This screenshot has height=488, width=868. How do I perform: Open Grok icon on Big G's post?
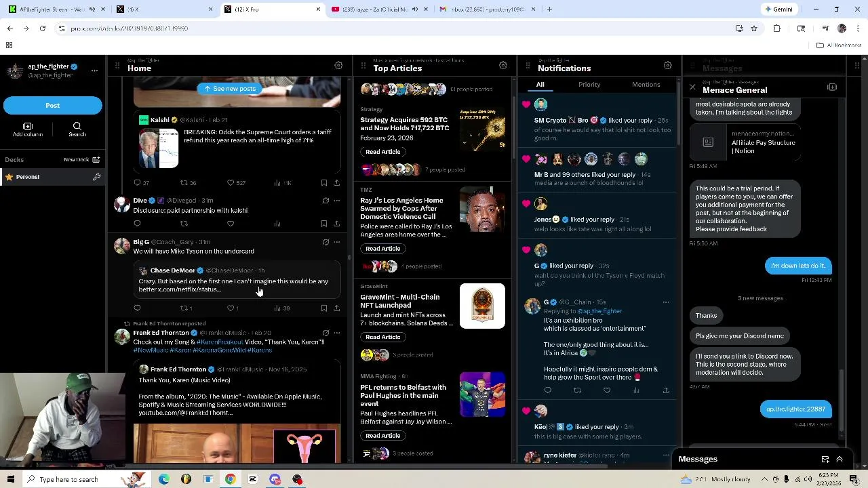tap(325, 242)
